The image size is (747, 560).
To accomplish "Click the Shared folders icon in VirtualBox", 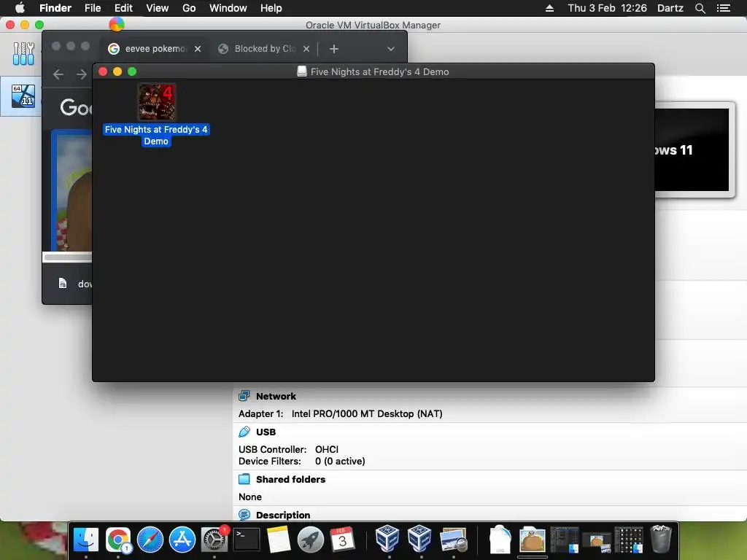I will [x=244, y=479].
